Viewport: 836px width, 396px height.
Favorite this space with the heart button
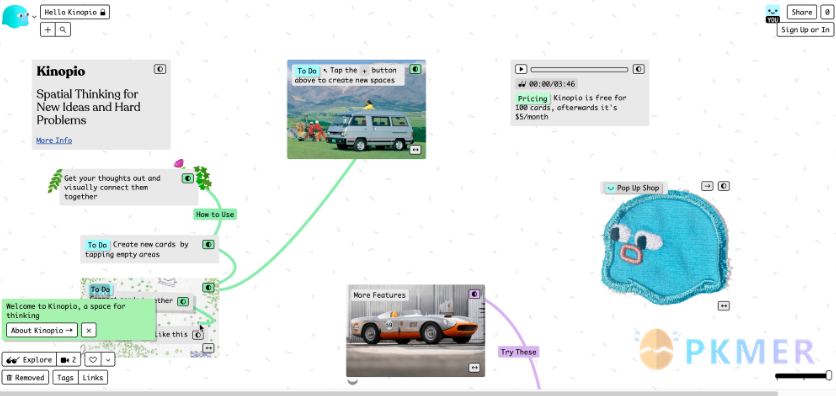pyautogui.click(x=93, y=360)
